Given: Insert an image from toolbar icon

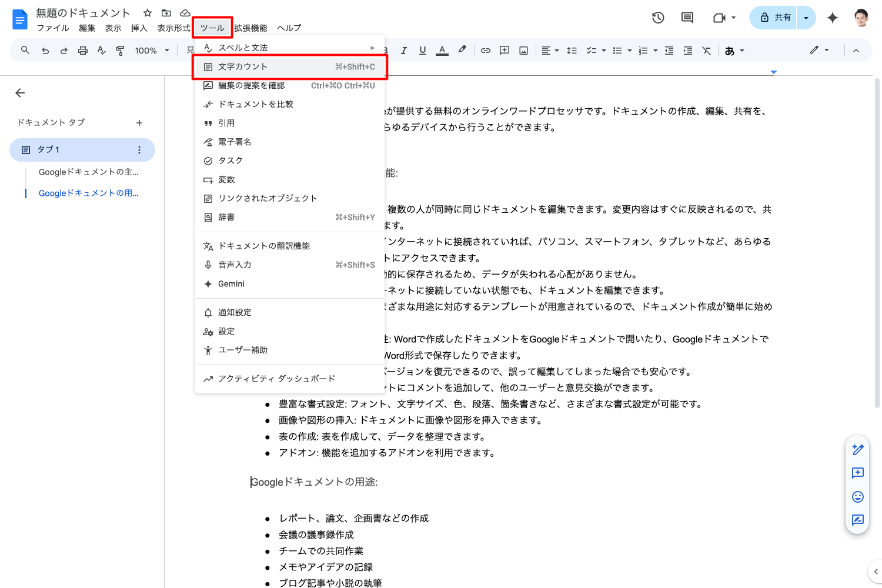Looking at the screenshot, I should tap(523, 51).
